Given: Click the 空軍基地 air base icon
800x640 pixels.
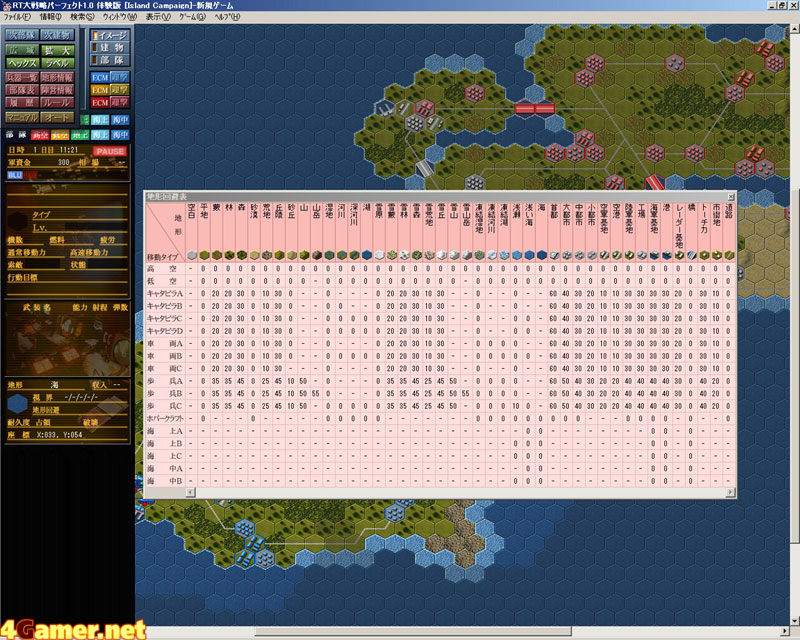Looking at the screenshot, I should pyautogui.click(x=604, y=255).
